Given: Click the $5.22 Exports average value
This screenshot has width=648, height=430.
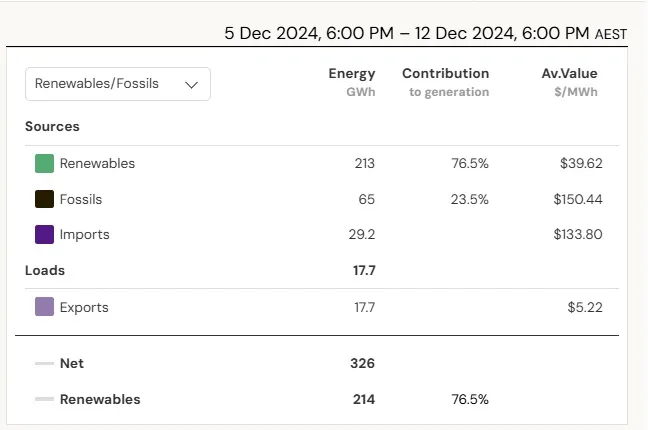Looking at the screenshot, I should (585, 307).
